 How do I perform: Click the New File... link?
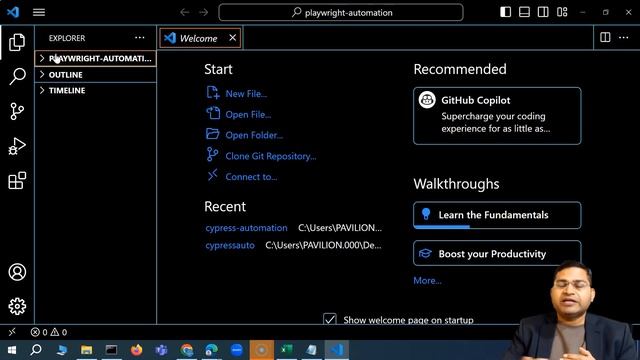coord(246,94)
